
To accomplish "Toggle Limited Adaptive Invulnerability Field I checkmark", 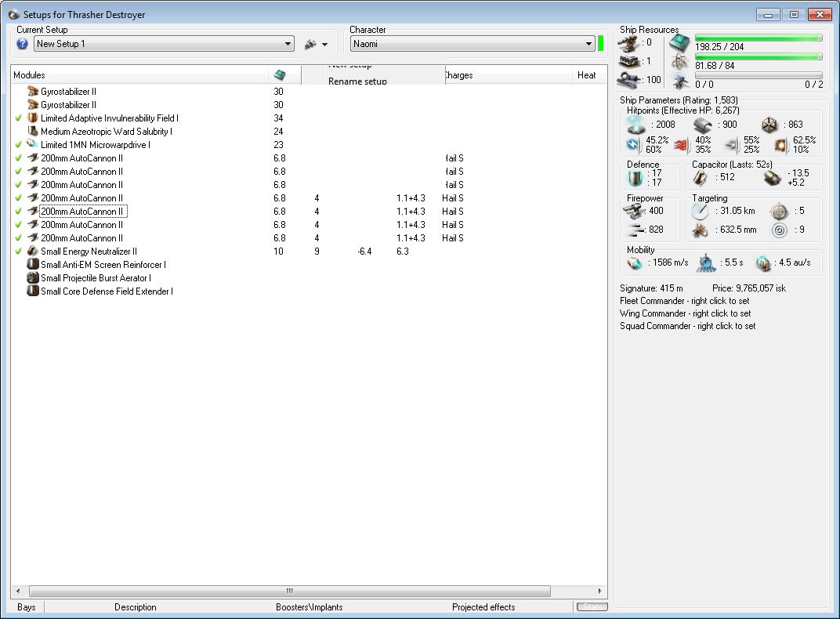I will click(x=18, y=118).
